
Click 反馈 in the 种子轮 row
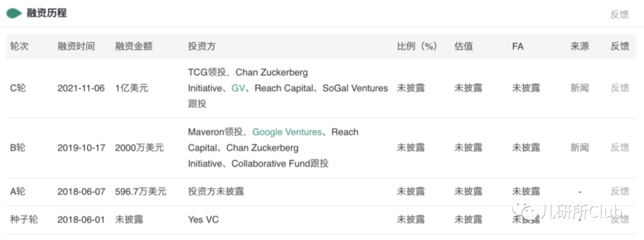[620, 220]
